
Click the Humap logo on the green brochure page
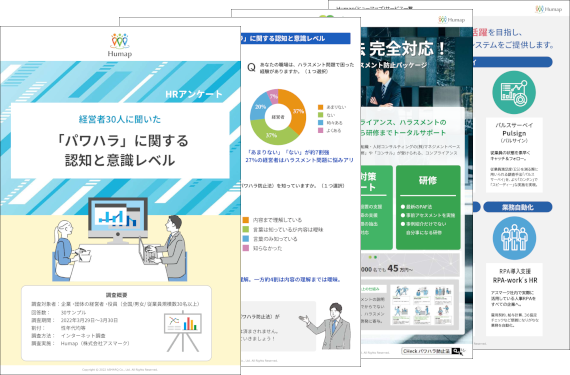coord(451,20)
